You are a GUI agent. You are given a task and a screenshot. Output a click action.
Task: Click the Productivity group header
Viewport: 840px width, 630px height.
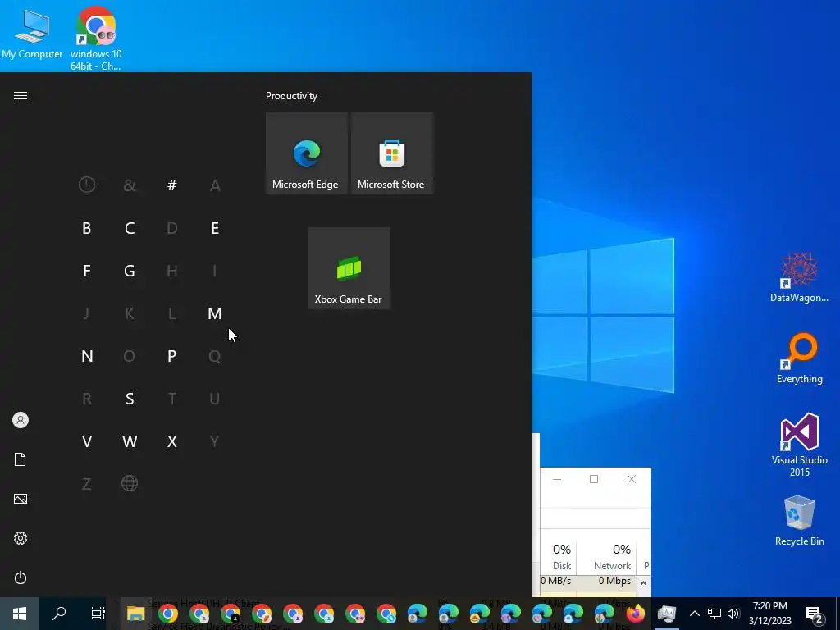[291, 96]
